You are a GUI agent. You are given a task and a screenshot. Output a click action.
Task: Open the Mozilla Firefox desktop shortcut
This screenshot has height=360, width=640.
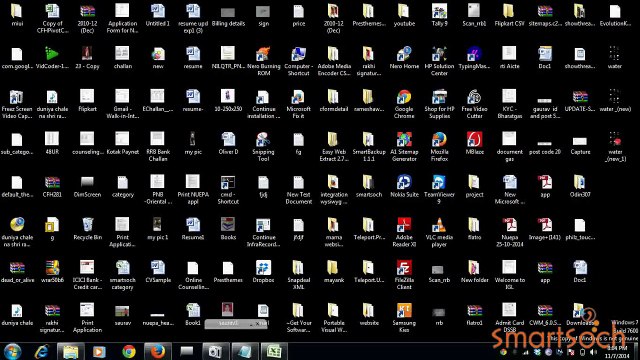pos(439,140)
